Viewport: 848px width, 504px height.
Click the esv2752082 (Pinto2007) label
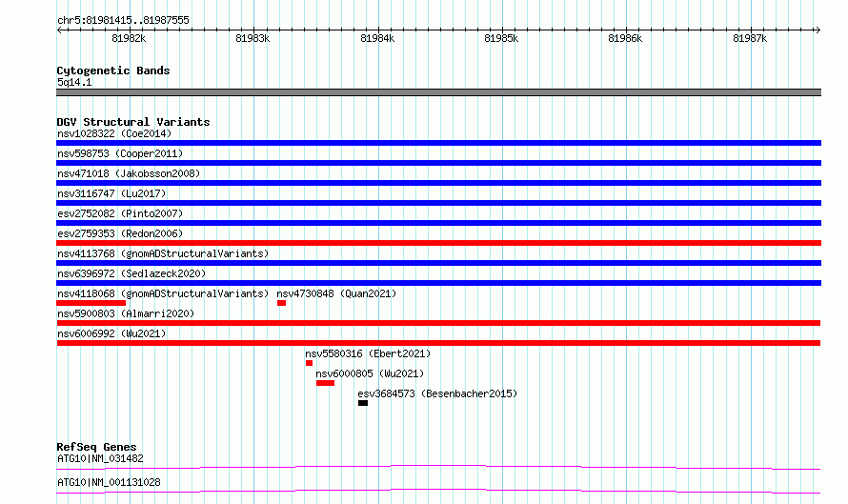tap(120, 213)
